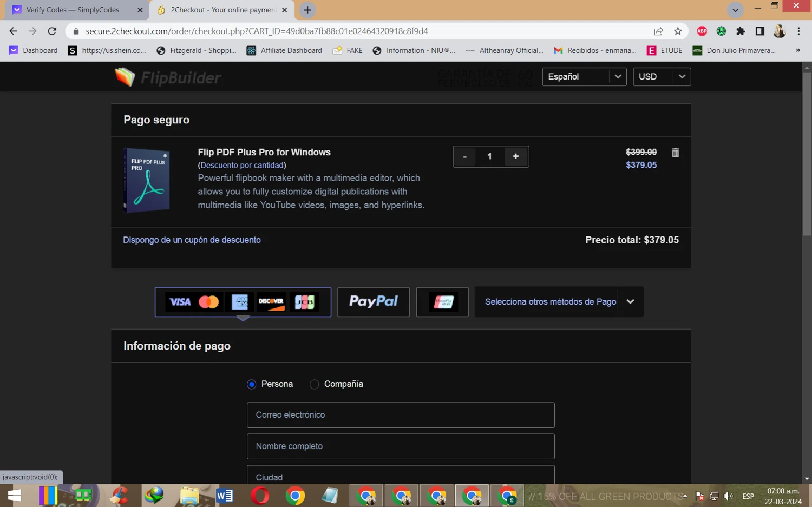Open the Windows Start menu

15,496
